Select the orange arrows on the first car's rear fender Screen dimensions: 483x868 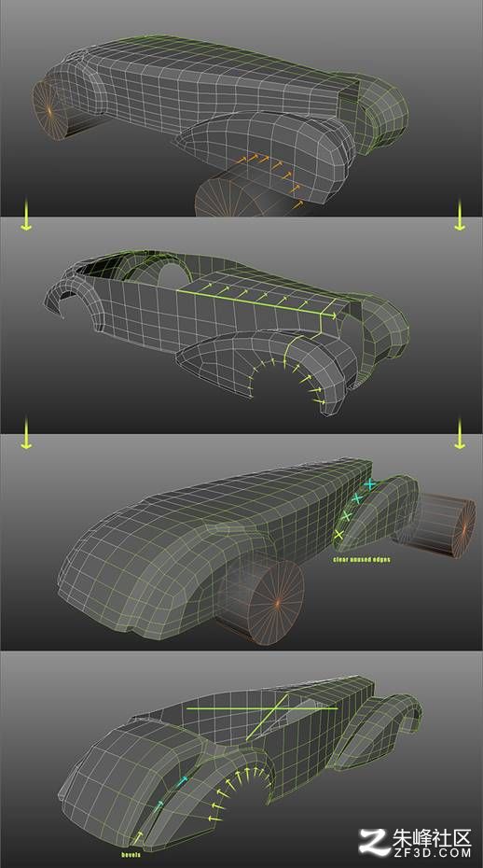tap(271, 177)
